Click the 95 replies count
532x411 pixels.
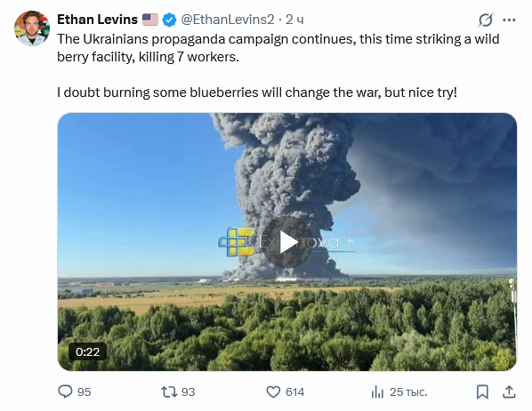[x=85, y=392]
